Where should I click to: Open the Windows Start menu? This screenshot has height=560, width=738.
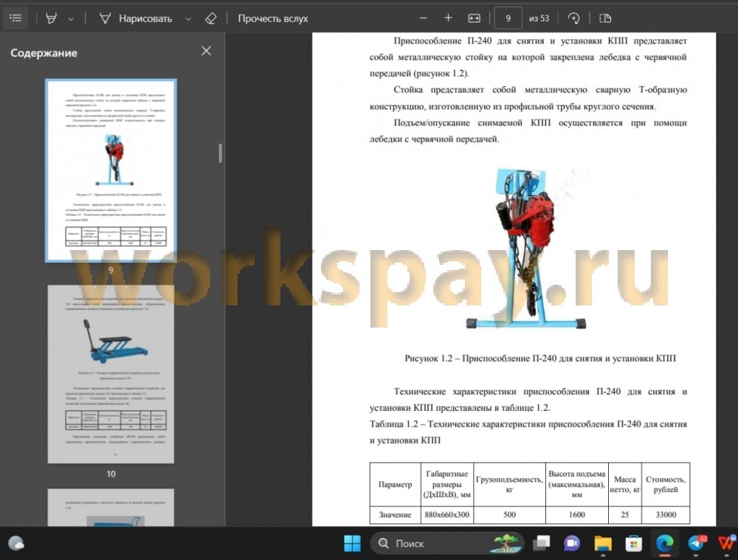[352, 543]
